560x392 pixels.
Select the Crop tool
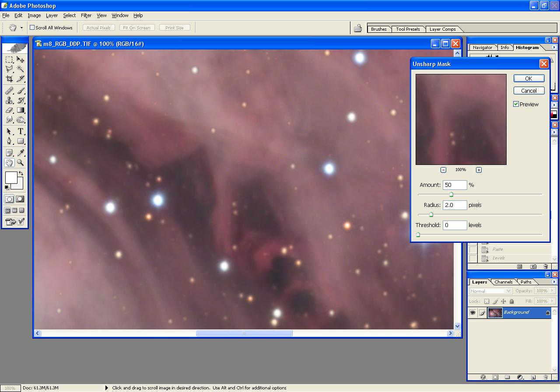(x=9, y=79)
